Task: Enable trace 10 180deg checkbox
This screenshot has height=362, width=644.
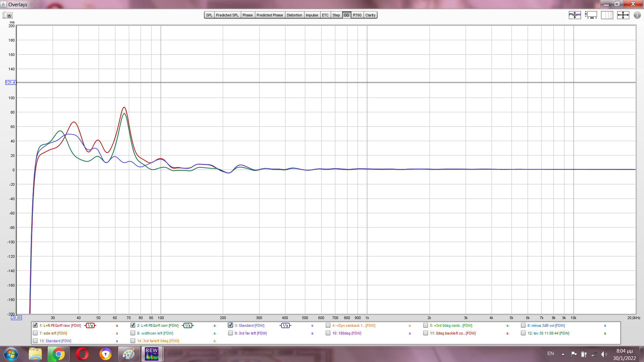Action: point(328,333)
